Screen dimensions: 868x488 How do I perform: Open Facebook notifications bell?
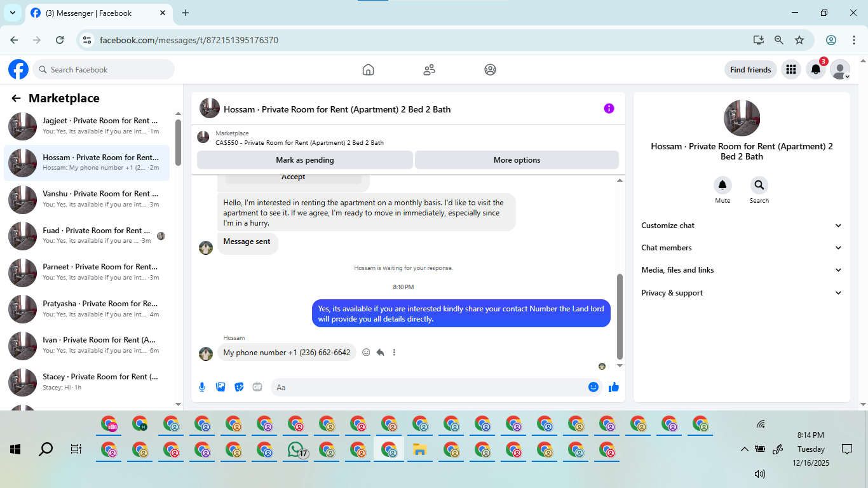[x=816, y=70]
